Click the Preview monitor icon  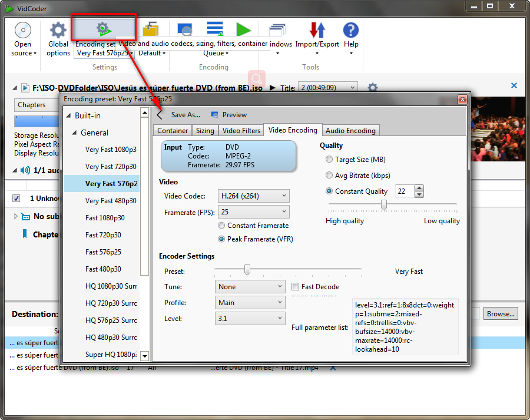click(x=214, y=115)
